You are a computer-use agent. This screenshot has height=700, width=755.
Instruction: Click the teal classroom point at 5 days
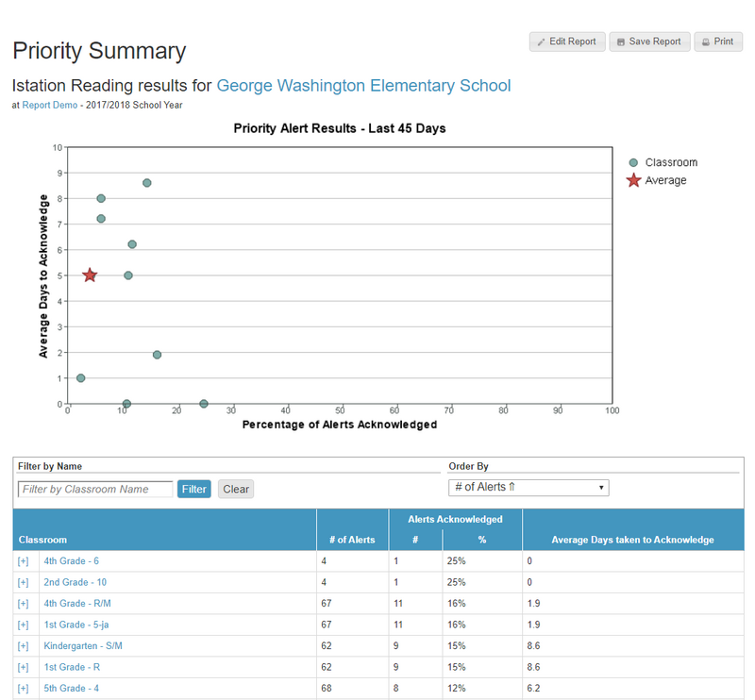[128, 275]
